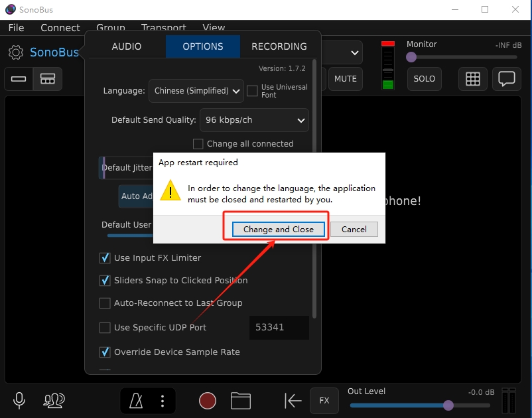This screenshot has height=418, width=532.
Task: Open metronome options three-dot menu
Action: pyautogui.click(x=163, y=401)
